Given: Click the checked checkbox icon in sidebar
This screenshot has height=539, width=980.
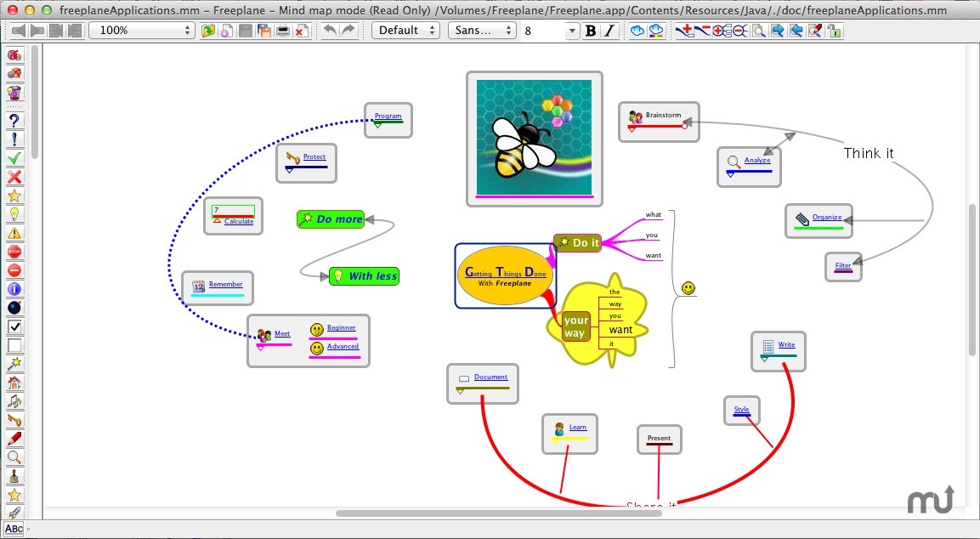Looking at the screenshot, I should (x=14, y=326).
